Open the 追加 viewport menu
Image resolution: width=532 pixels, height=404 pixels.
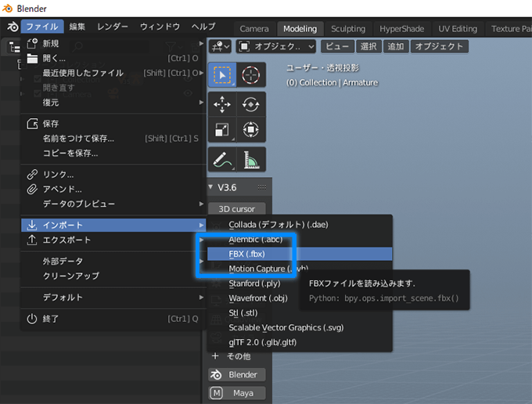click(396, 46)
